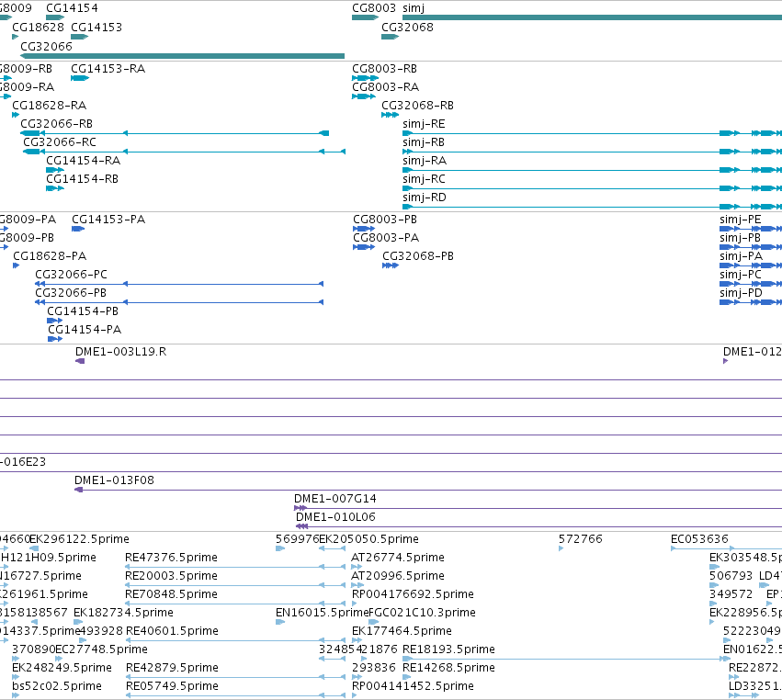This screenshot has width=782, height=700.
Task: Select protein CG14153-PA label
Action: 108,220
